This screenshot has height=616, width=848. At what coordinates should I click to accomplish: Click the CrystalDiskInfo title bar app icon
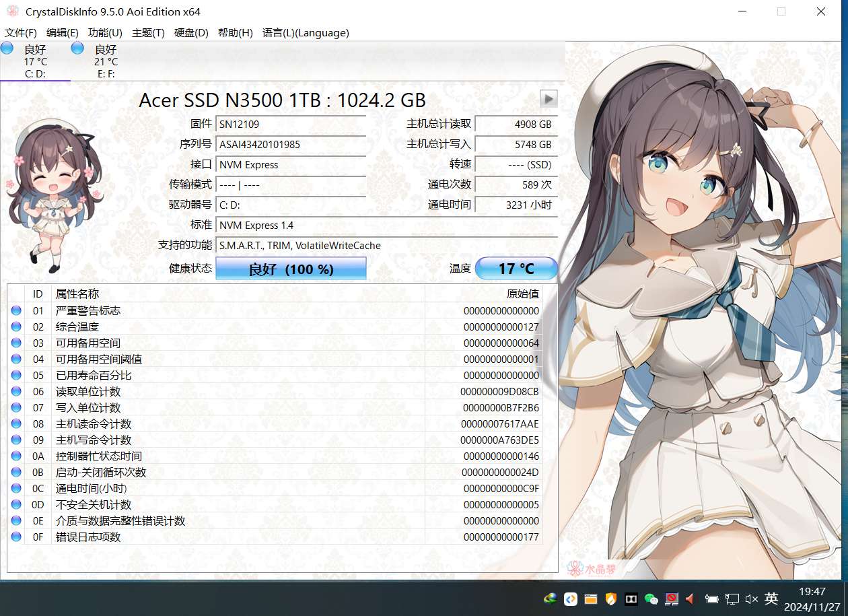coord(12,11)
